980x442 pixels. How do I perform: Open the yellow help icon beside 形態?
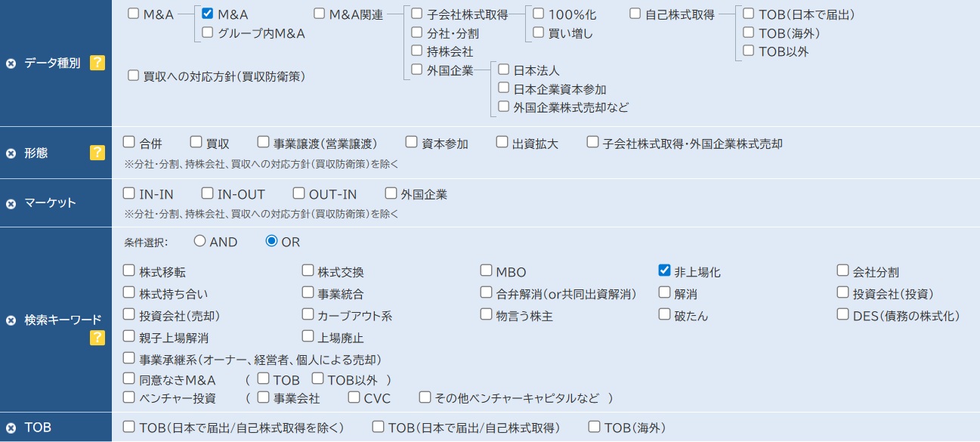tap(97, 153)
